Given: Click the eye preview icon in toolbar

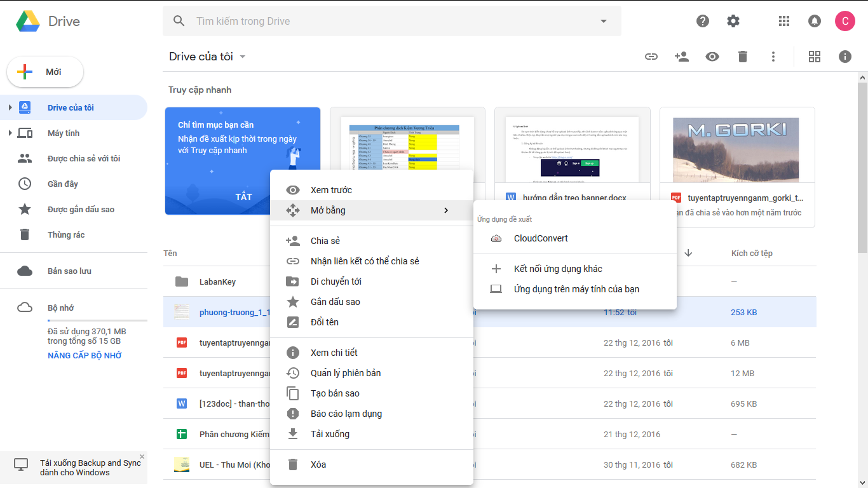Looking at the screenshot, I should click(712, 57).
